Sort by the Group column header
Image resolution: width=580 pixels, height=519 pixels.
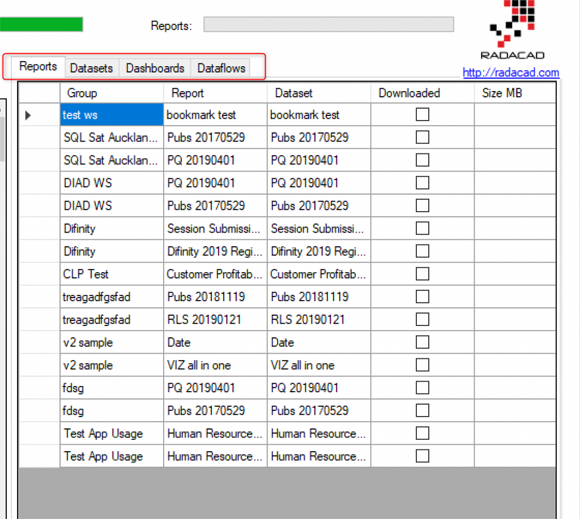click(112, 93)
